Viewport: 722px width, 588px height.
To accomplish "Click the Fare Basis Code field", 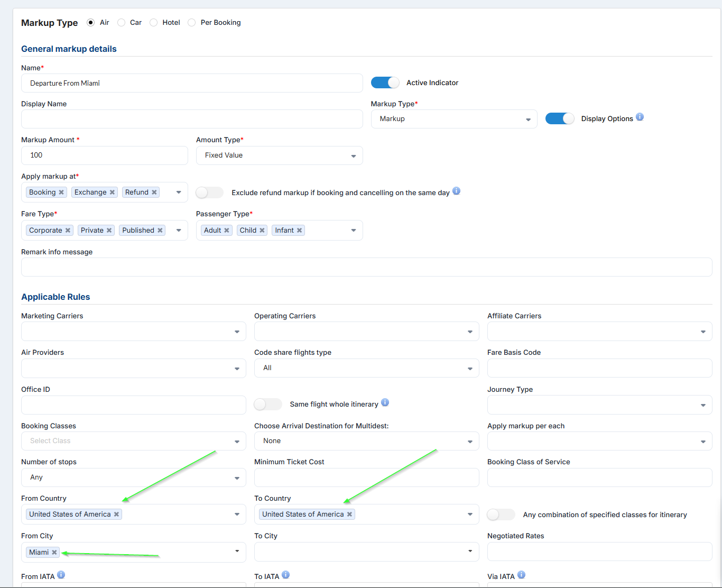I will point(600,368).
